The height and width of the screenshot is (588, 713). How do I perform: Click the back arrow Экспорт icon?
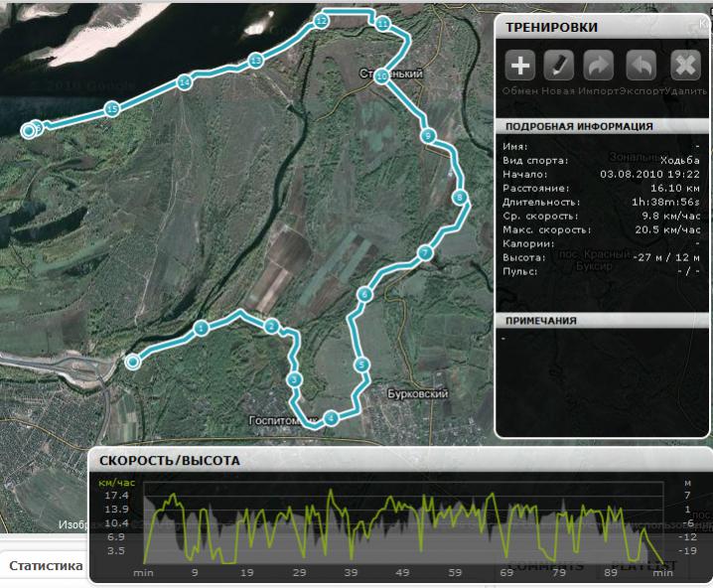pyautogui.click(x=642, y=66)
